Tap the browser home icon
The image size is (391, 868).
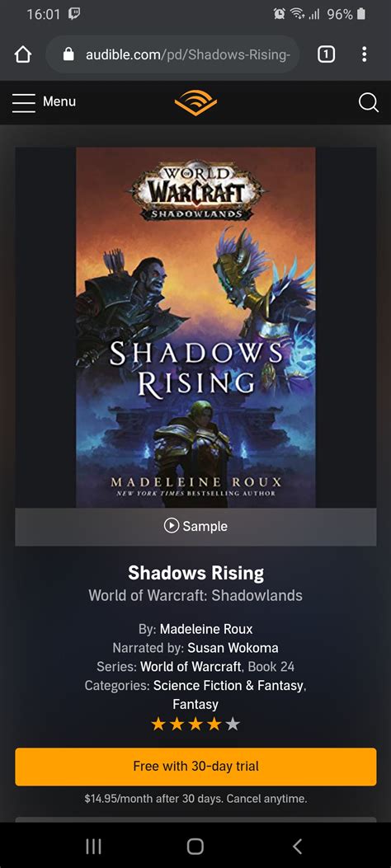coord(23,54)
